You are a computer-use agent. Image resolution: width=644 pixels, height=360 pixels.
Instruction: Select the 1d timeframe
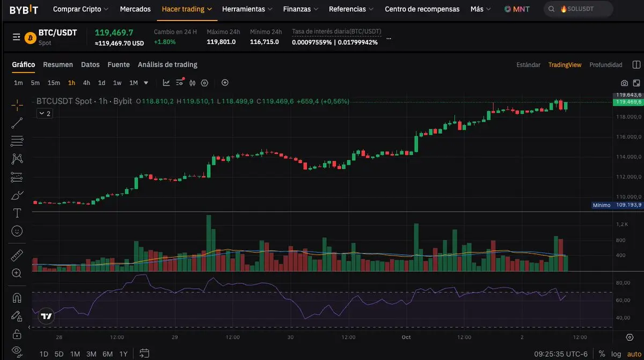[x=101, y=83]
